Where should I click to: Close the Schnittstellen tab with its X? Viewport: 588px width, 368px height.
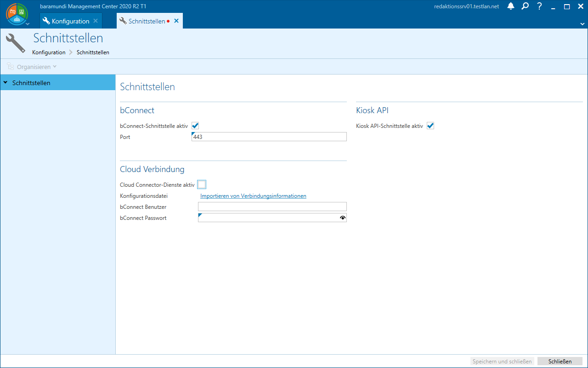[176, 21]
